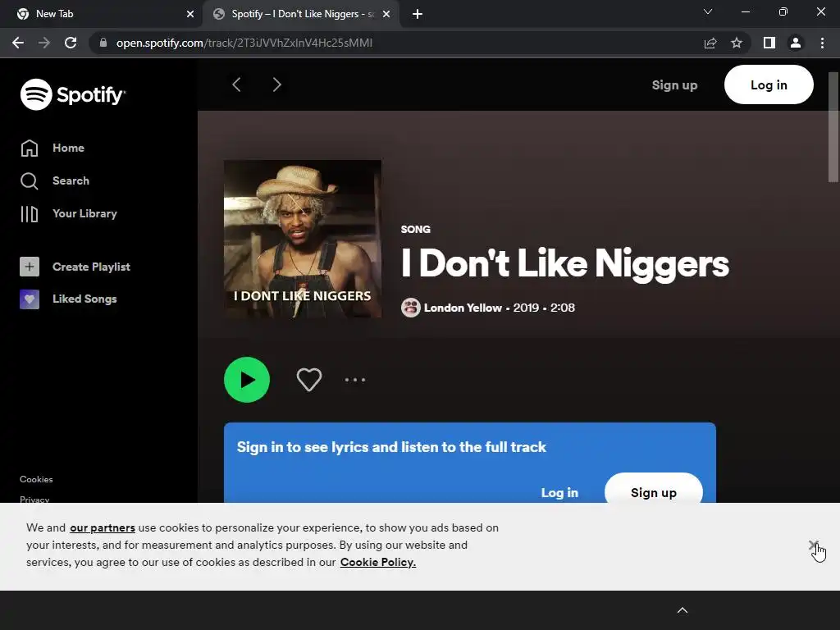Click 'Sign in to see lyrics' banner heading
840x630 pixels.
pyautogui.click(x=391, y=447)
